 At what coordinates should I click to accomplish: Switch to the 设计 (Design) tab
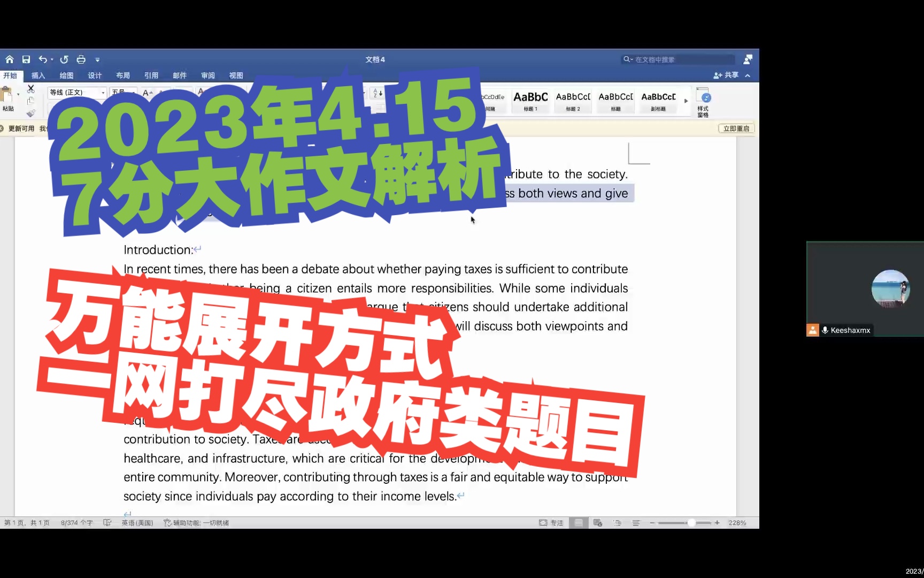[95, 75]
